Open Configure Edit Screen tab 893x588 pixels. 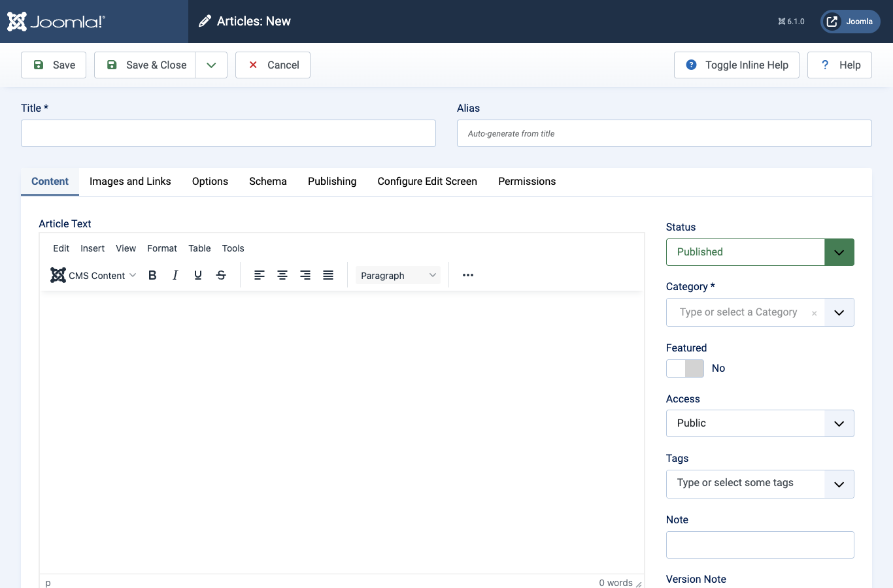coord(428,182)
